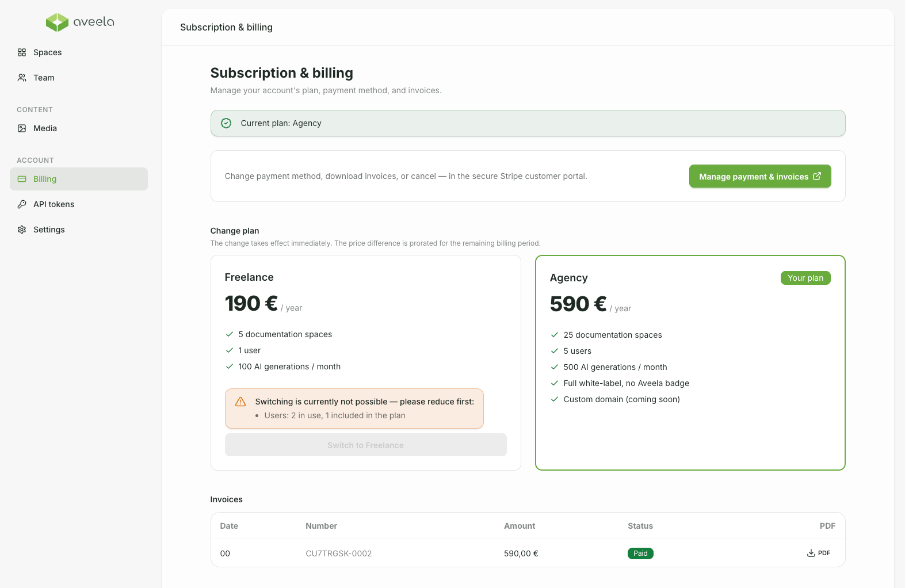Image resolution: width=905 pixels, height=588 pixels.
Task: Click the Status column header
Action: point(640,526)
